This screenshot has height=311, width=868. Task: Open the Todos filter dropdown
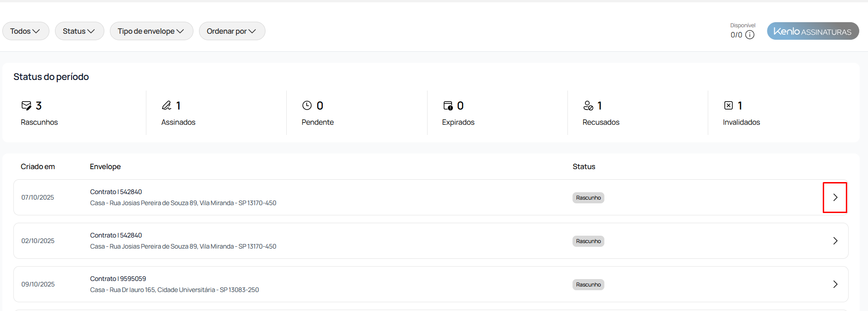(25, 31)
